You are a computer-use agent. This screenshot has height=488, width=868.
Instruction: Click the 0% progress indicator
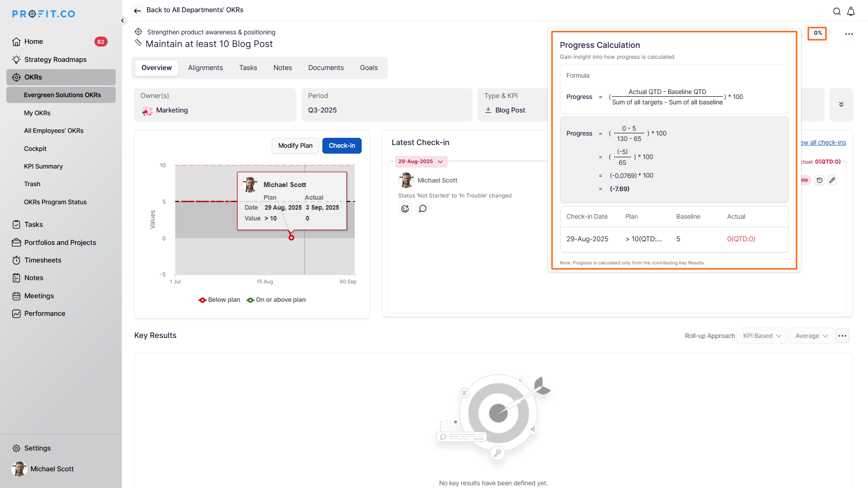point(817,33)
